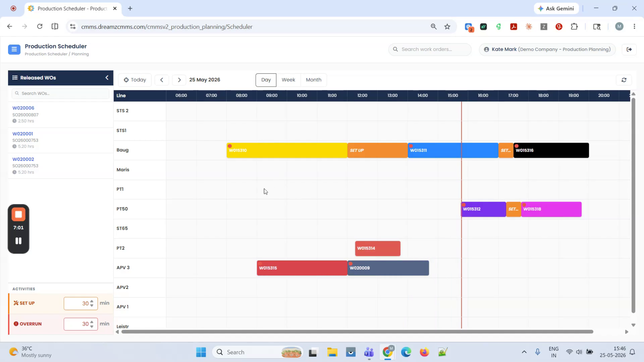
Task: Click the logout icon at top right
Action: point(629,49)
